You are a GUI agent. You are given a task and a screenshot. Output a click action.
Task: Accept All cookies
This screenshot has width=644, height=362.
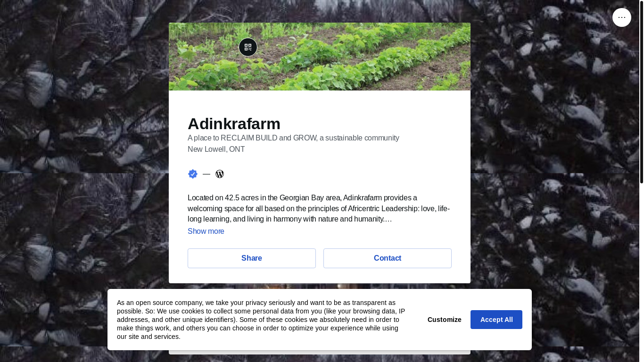tap(496, 320)
